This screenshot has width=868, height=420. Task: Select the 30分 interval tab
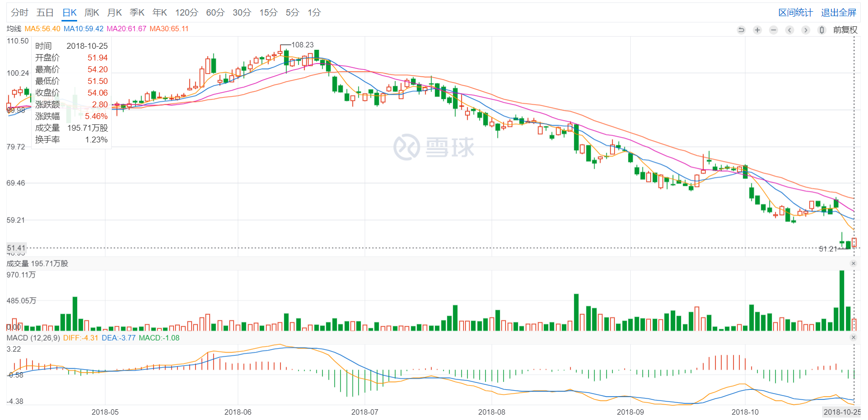click(x=242, y=13)
